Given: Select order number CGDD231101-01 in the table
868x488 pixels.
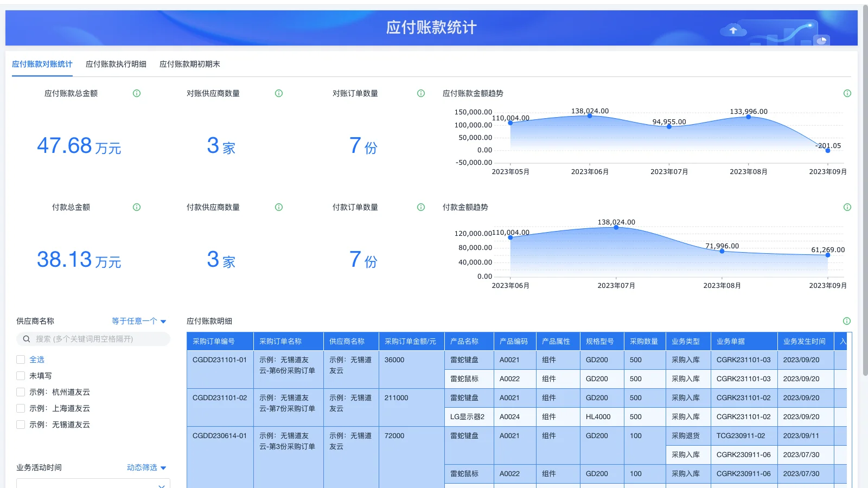Looking at the screenshot, I should click(x=219, y=359).
